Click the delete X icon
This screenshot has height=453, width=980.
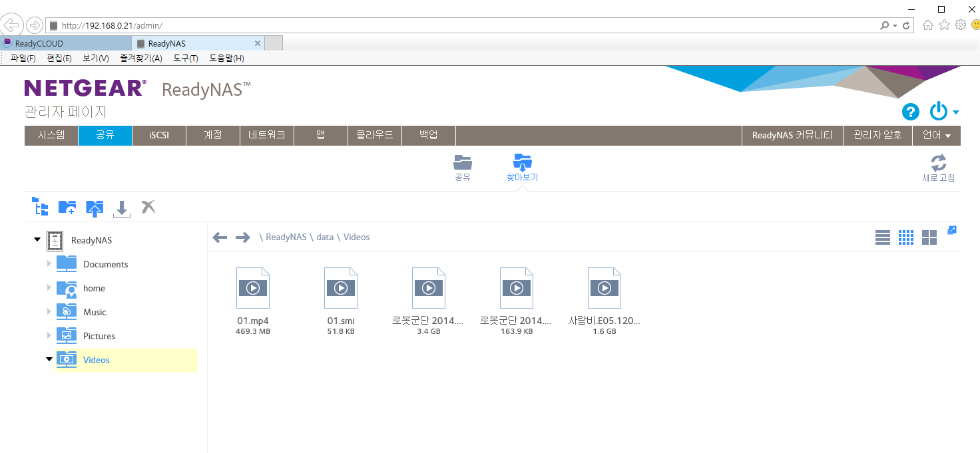[148, 208]
